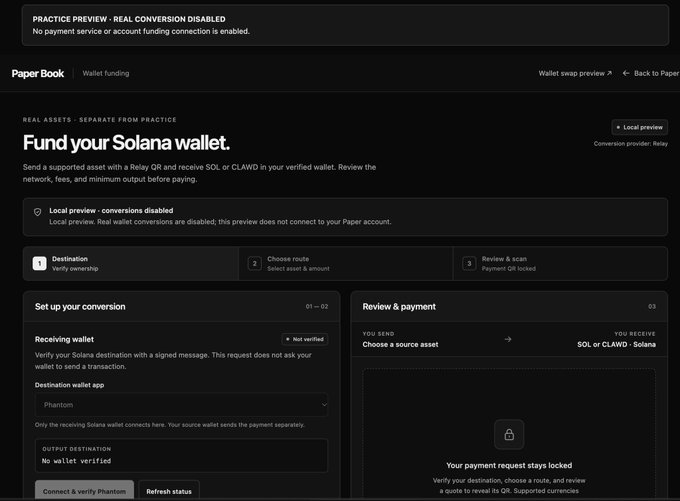
Task: Click 'REAL ASSETS · SEPARATE FROM PRACTICE' label
Action: click(100, 120)
